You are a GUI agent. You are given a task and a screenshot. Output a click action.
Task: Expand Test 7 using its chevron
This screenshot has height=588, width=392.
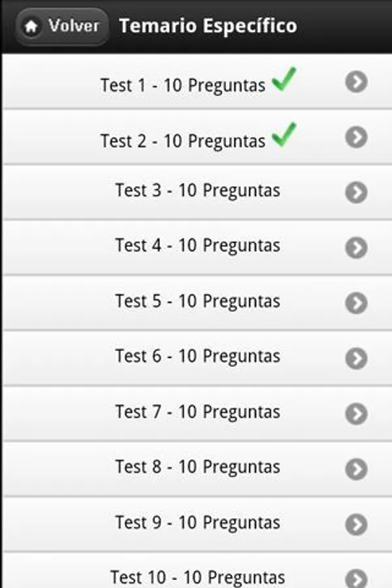pos(356,414)
